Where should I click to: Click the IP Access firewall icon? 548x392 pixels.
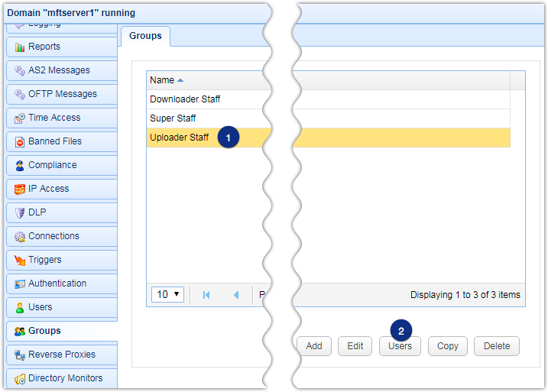20,189
